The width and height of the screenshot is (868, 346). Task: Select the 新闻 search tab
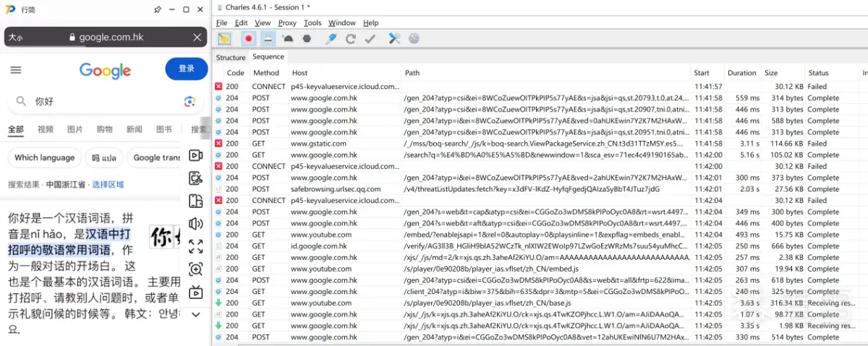pos(134,129)
